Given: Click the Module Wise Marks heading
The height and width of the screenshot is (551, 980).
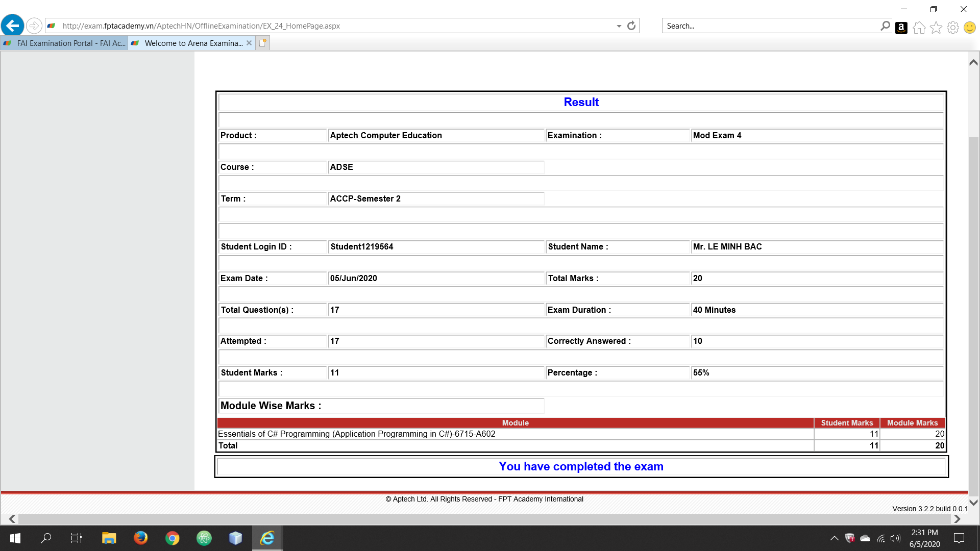Looking at the screenshot, I should point(271,406).
